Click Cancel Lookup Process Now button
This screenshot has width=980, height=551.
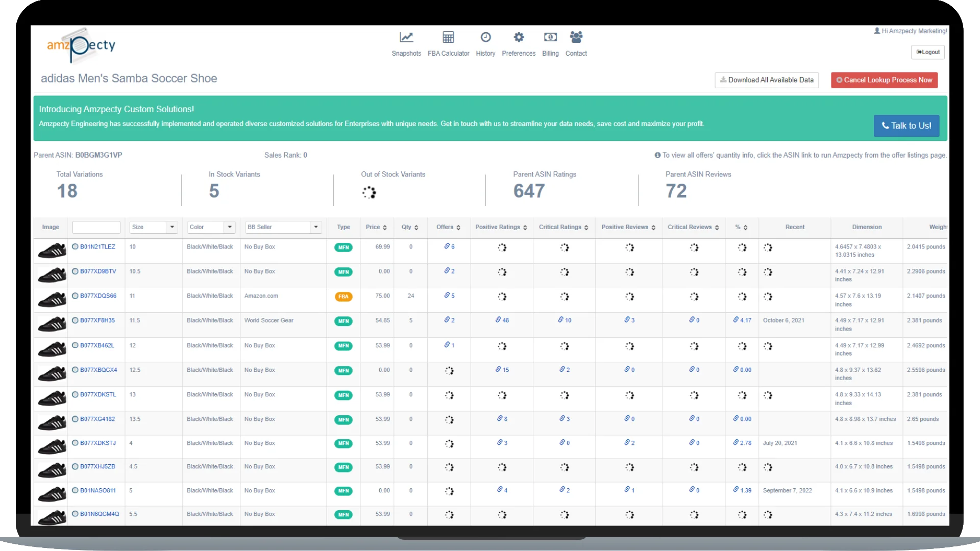(x=884, y=80)
